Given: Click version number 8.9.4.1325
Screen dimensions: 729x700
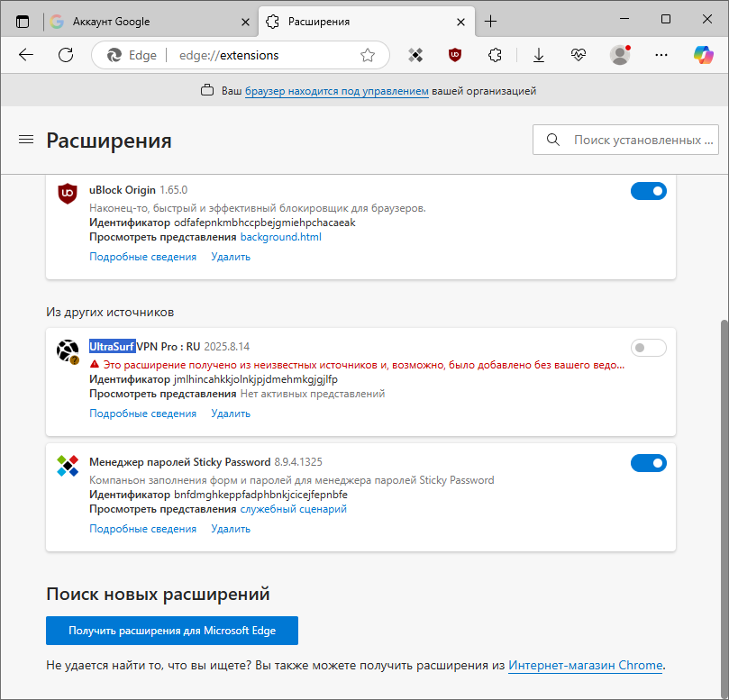Looking at the screenshot, I should click(x=298, y=462).
